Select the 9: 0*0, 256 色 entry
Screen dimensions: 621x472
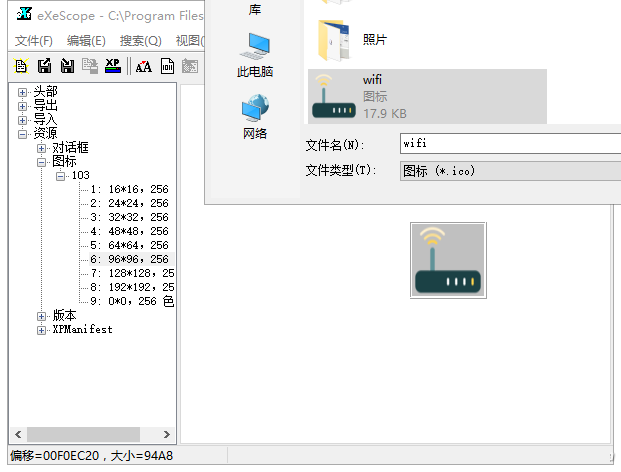pyautogui.click(x=132, y=301)
